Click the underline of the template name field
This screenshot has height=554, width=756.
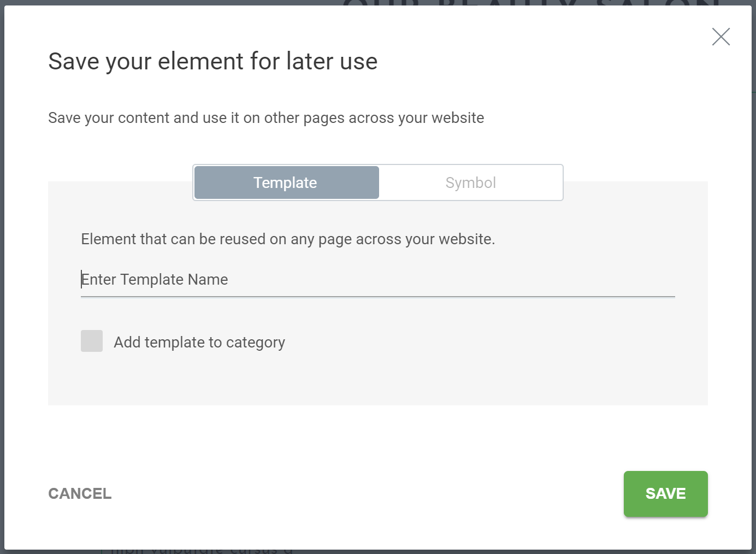[x=378, y=297]
